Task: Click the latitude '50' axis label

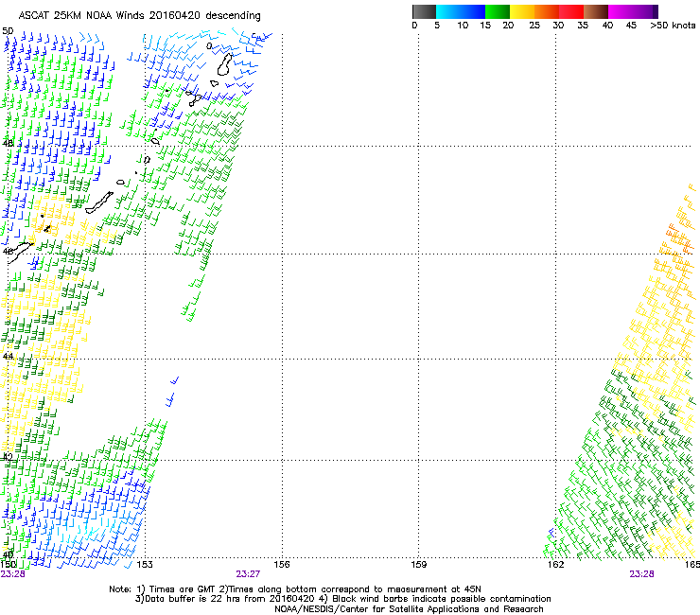Action: (8, 31)
